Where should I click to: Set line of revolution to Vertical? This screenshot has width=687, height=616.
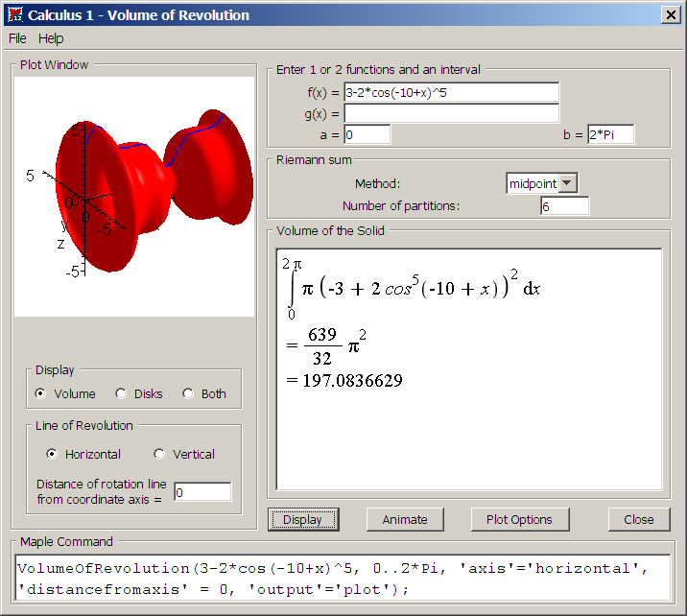159,454
